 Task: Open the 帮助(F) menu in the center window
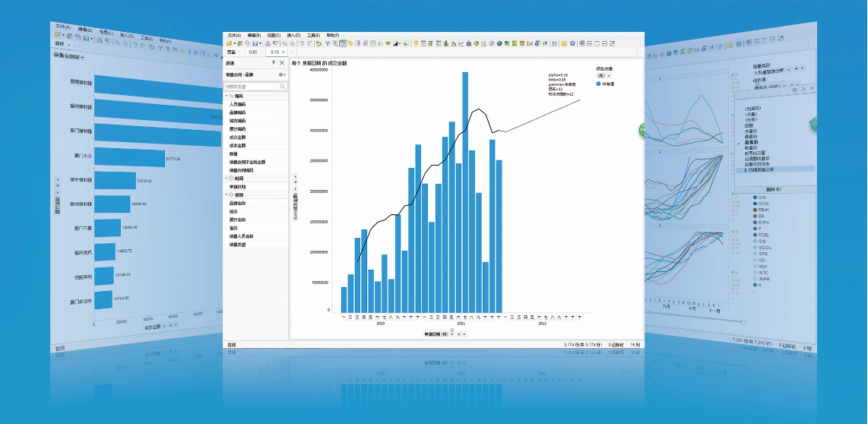(x=332, y=35)
